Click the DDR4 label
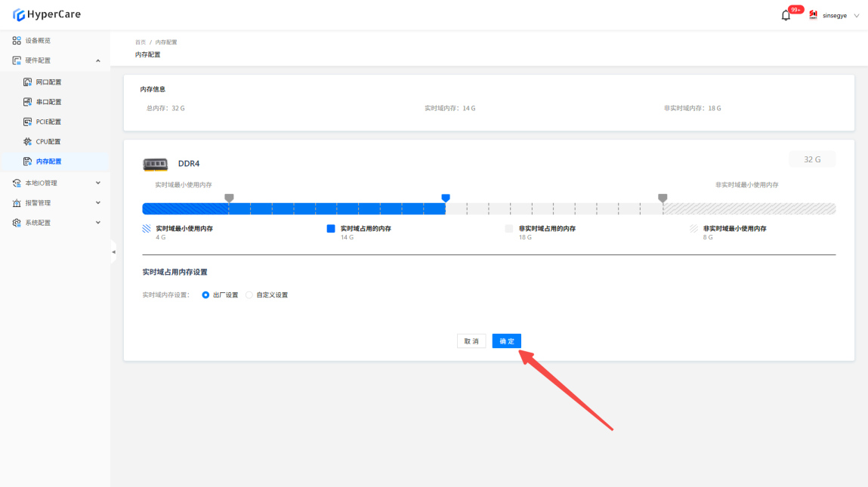 click(189, 164)
